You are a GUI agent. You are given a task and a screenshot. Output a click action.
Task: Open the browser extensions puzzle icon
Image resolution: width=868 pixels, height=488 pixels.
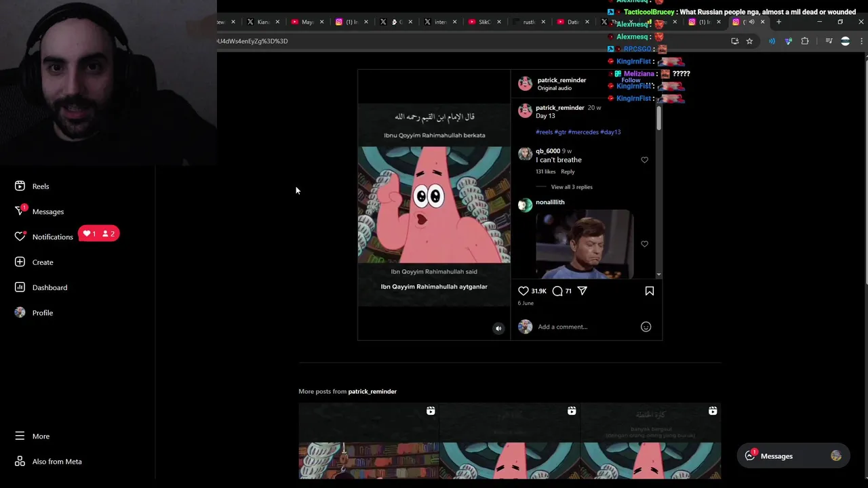(x=805, y=41)
